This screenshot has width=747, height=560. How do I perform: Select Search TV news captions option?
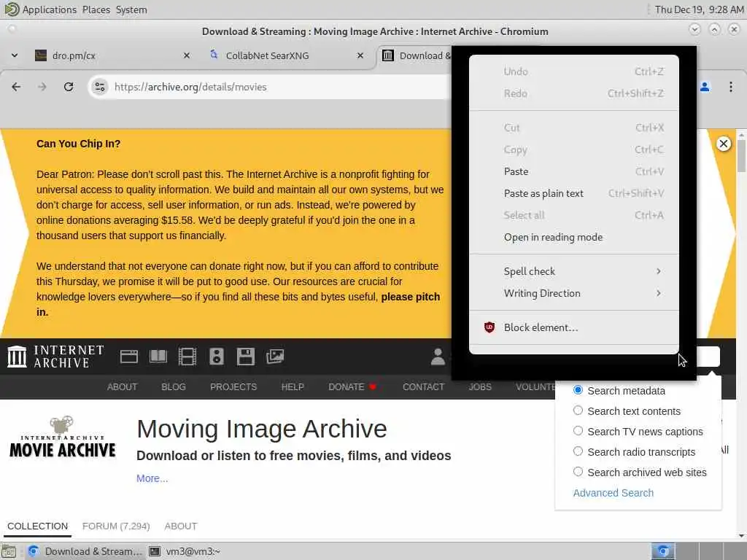(578, 430)
